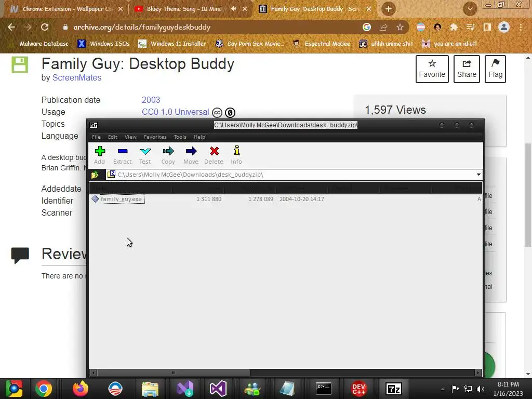
Task: Open the 7-Zip Edit menu
Action: click(x=113, y=137)
